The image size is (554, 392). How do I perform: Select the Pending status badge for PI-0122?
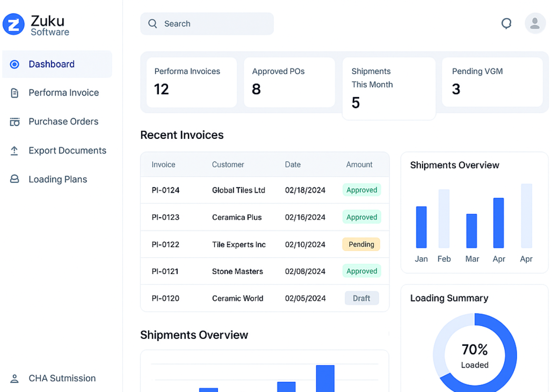pyautogui.click(x=361, y=244)
